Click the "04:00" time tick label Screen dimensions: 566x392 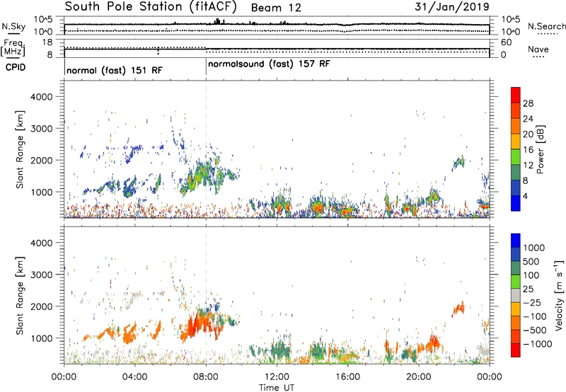[134, 377]
